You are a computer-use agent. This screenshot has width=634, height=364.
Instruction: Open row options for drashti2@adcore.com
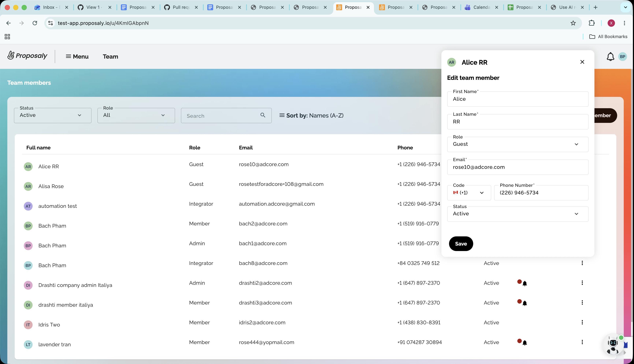(582, 283)
